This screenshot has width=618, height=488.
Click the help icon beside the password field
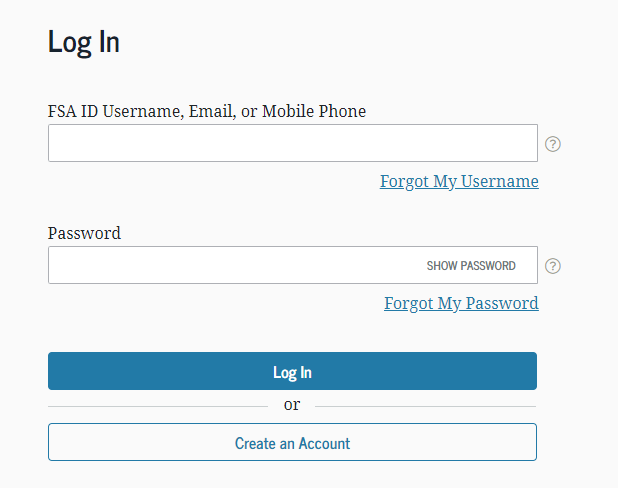[553, 266]
